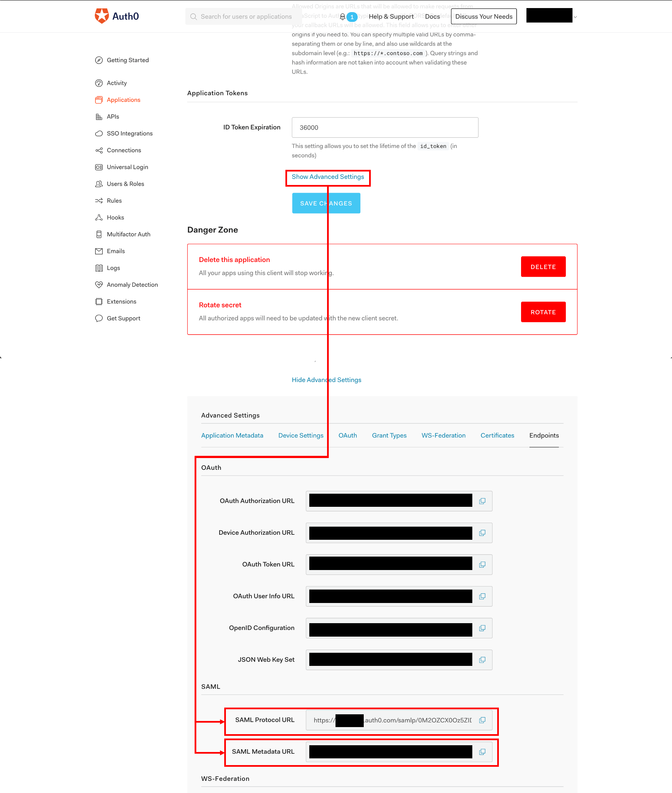Click the Rotate secret button
Viewport: 672px width, 793px height.
543,312
